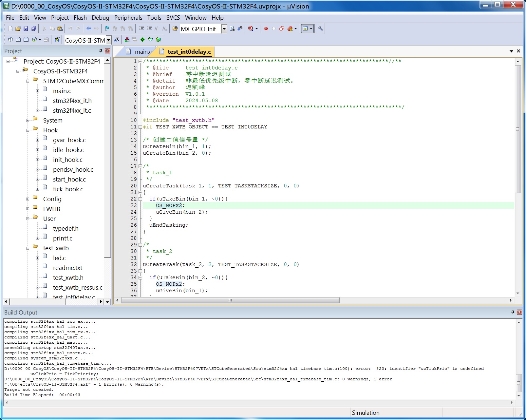
Task: Click the Find icon beside the search box
Action: [232, 29]
